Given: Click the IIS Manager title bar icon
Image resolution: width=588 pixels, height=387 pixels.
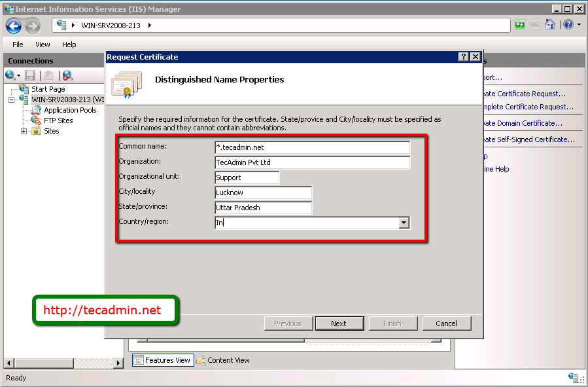Looking at the screenshot, I should [9, 9].
